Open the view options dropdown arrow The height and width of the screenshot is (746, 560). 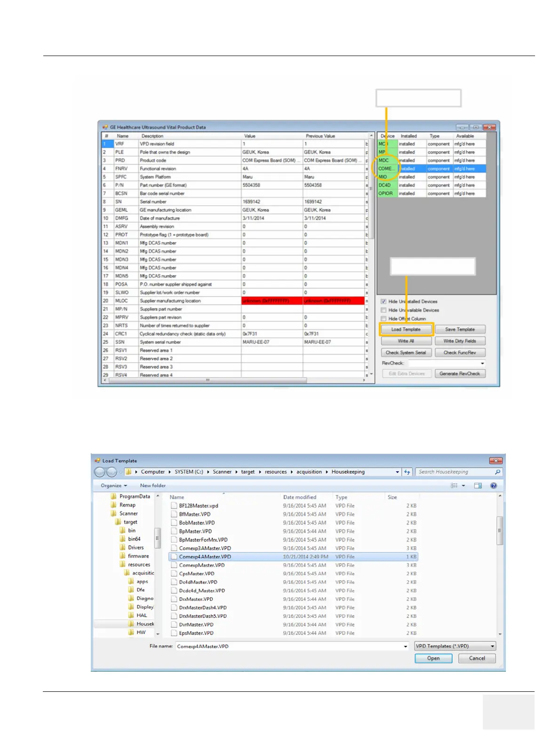464,486
